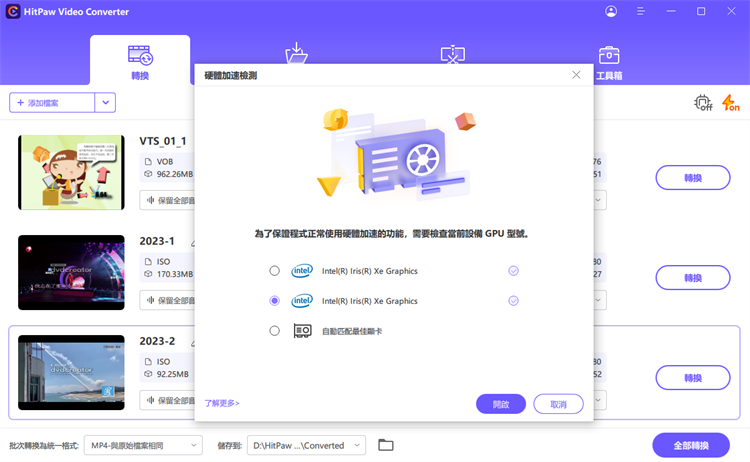The width and height of the screenshot is (750, 462).
Task: Click the 2023-1 file title
Action: point(157,241)
